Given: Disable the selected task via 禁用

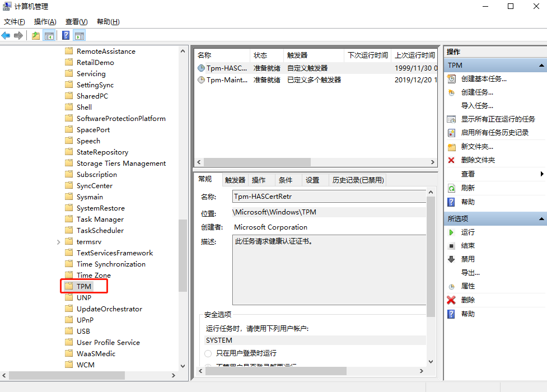Looking at the screenshot, I should coord(467,259).
